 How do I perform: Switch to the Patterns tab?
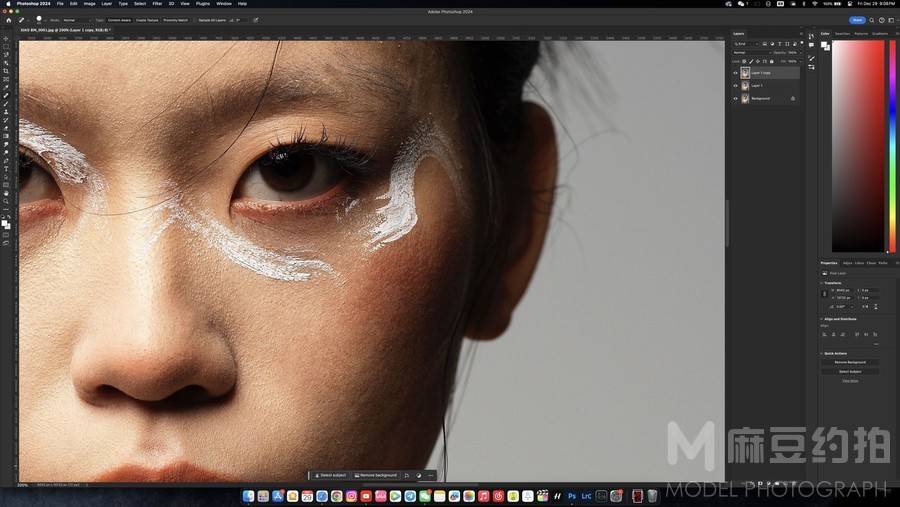[x=861, y=34]
